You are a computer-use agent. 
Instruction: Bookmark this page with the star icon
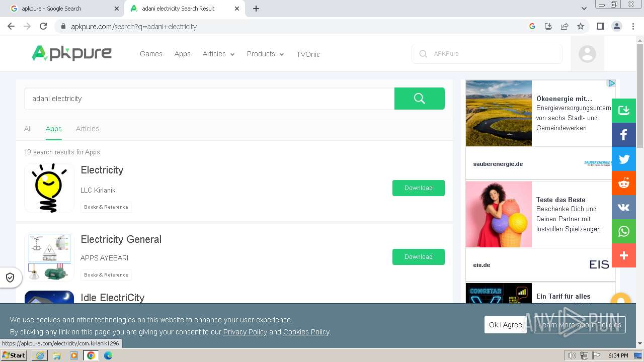(x=581, y=26)
